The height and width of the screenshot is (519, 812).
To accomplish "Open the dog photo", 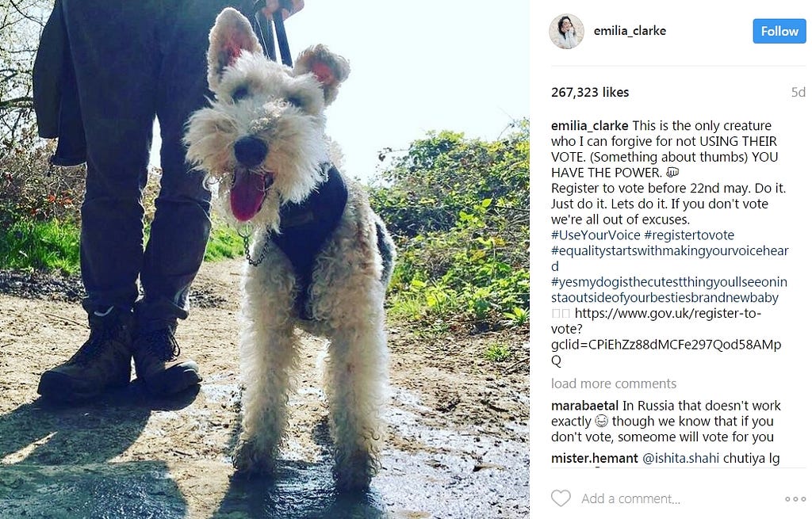I will (265, 259).
